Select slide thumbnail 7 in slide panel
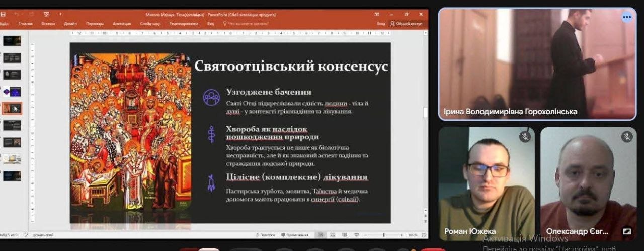 12,142
